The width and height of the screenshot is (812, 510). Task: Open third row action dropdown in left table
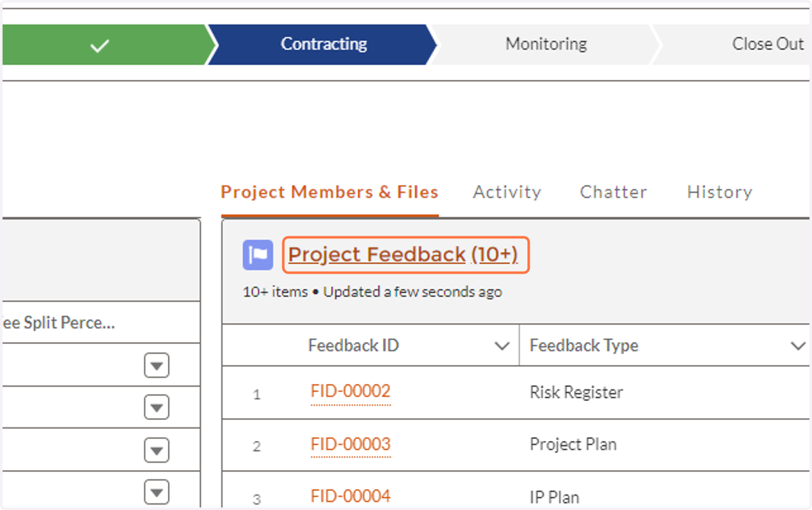tap(156, 451)
